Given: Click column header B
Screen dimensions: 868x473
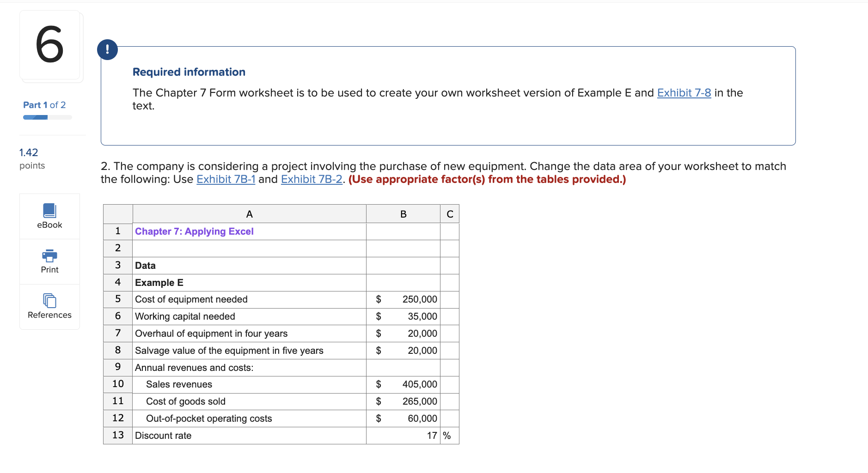Looking at the screenshot, I should (x=403, y=213).
